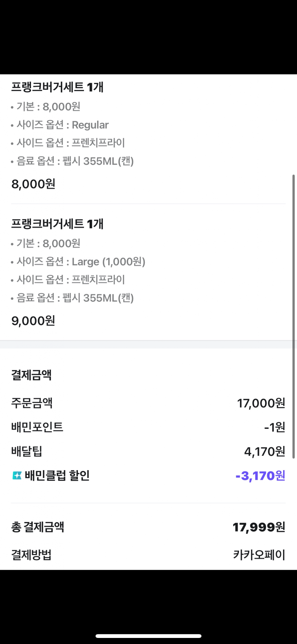Click the 4,170원 delivery tip amount
The image size is (297, 644).
(264, 451)
